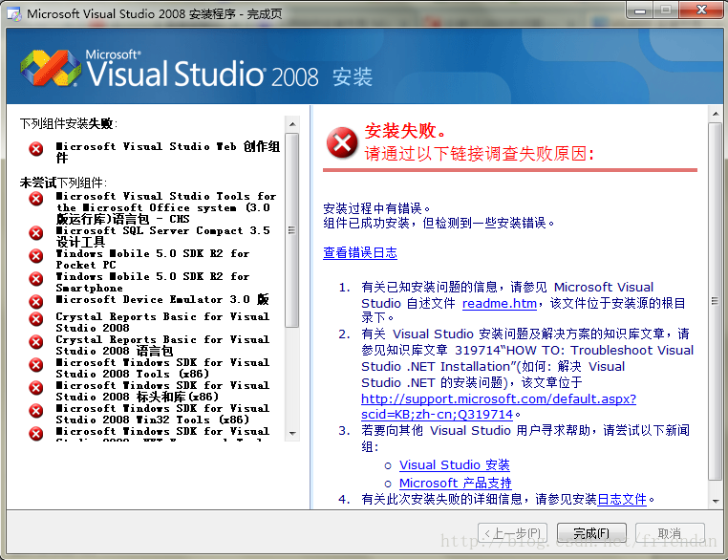The height and width of the screenshot is (560, 728).
Task: Open the 日志文件 link
Action: coord(622,499)
